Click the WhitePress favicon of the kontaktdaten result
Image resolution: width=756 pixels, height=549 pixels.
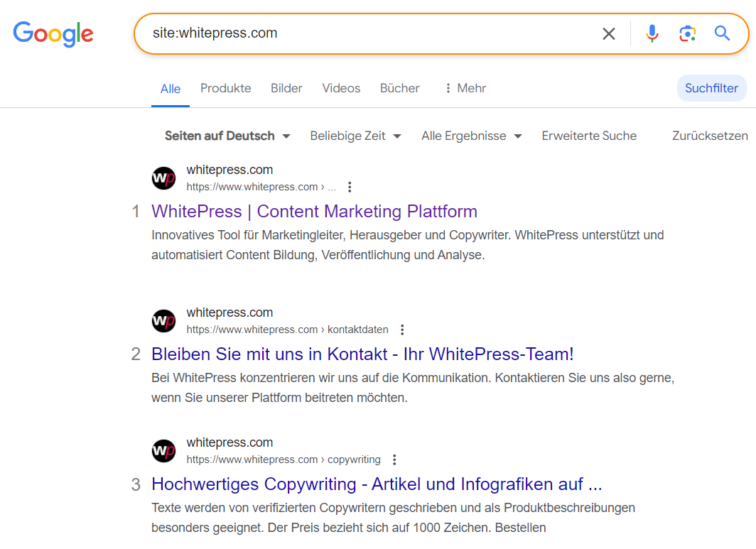[x=164, y=321]
